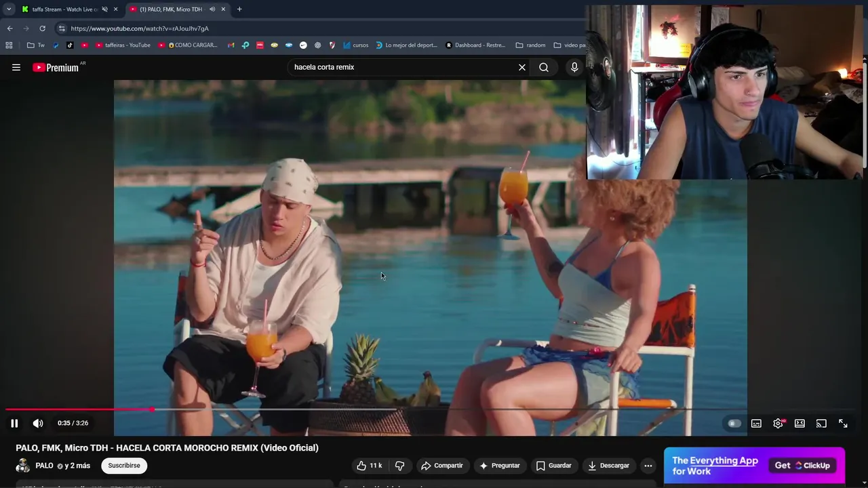The width and height of the screenshot is (868, 488).
Task: Clear the search box with the X
Action: (522, 67)
